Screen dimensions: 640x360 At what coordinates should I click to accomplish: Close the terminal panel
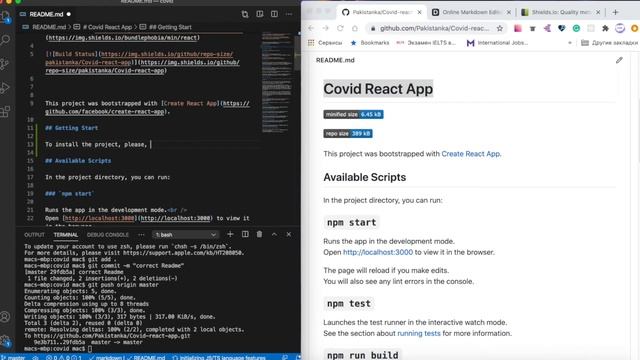[x=289, y=234]
